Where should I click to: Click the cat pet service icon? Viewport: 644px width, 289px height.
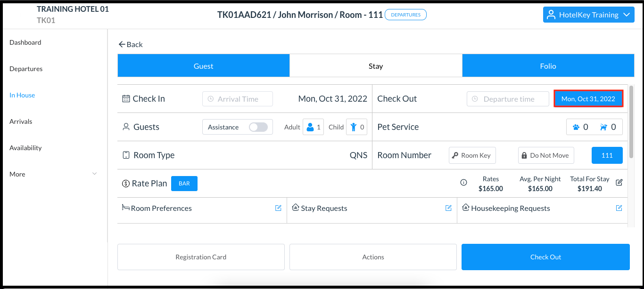(576, 127)
